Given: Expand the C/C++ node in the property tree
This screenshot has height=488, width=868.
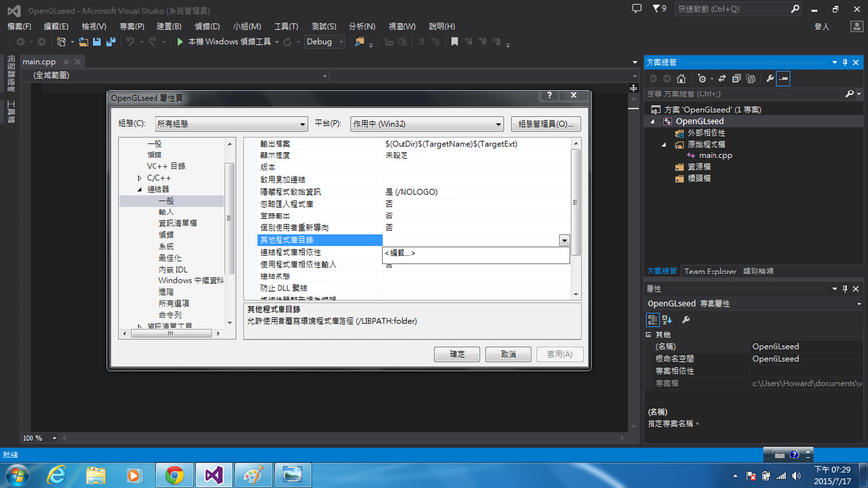Looking at the screenshot, I should pos(139,178).
